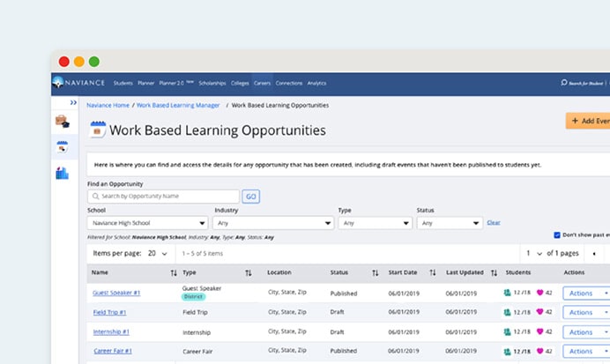Go to Naviance Home breadcrumb
The height and width of the screenshot is (364, 610).
pyautogui.click(x=108, y=106)
